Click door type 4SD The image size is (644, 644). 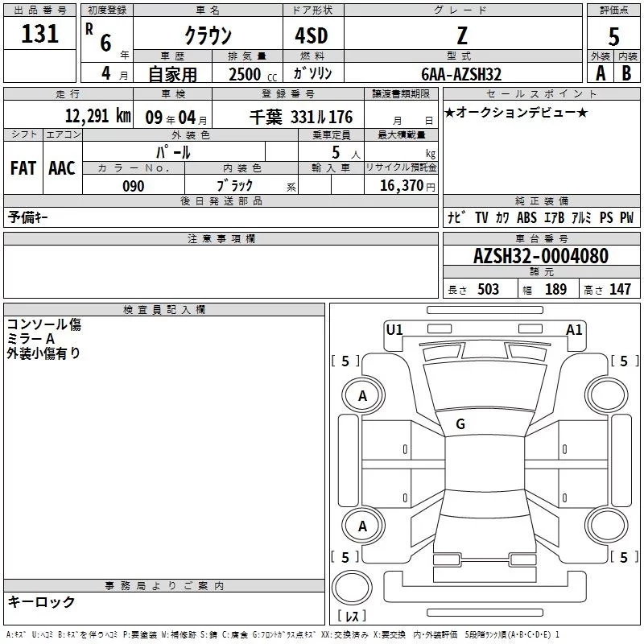click(x=312, y=35)
